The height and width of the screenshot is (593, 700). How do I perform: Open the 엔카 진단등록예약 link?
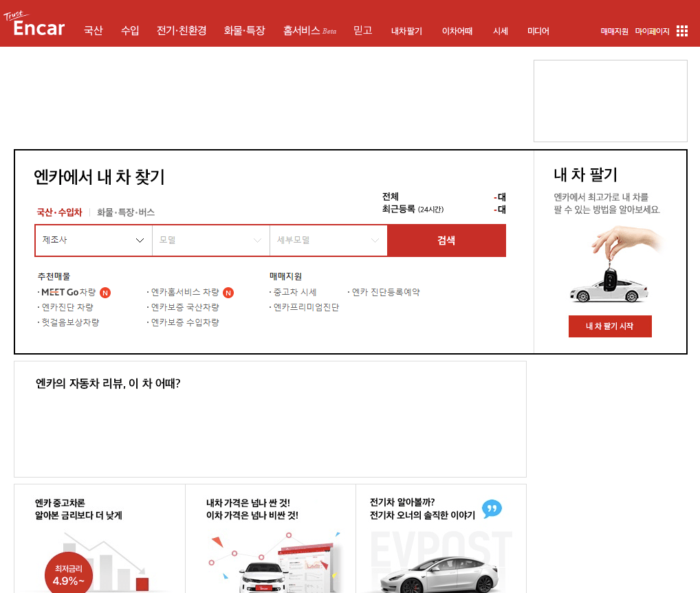pos(386,292)
